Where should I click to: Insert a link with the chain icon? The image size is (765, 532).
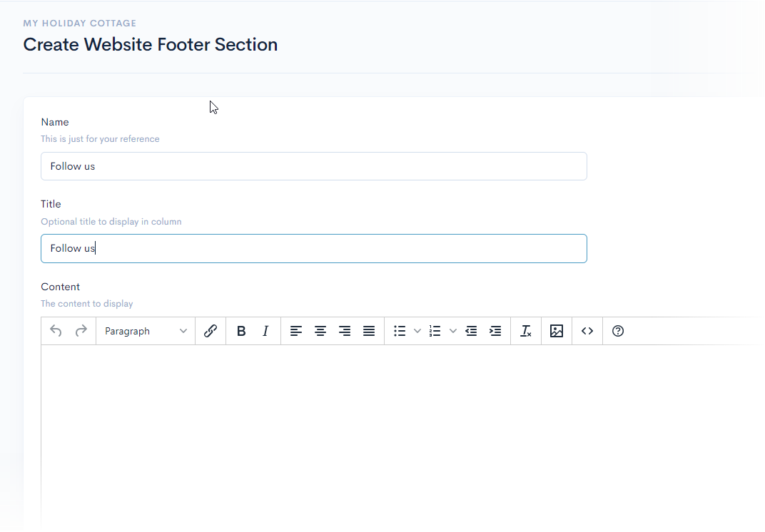point(211,331)
